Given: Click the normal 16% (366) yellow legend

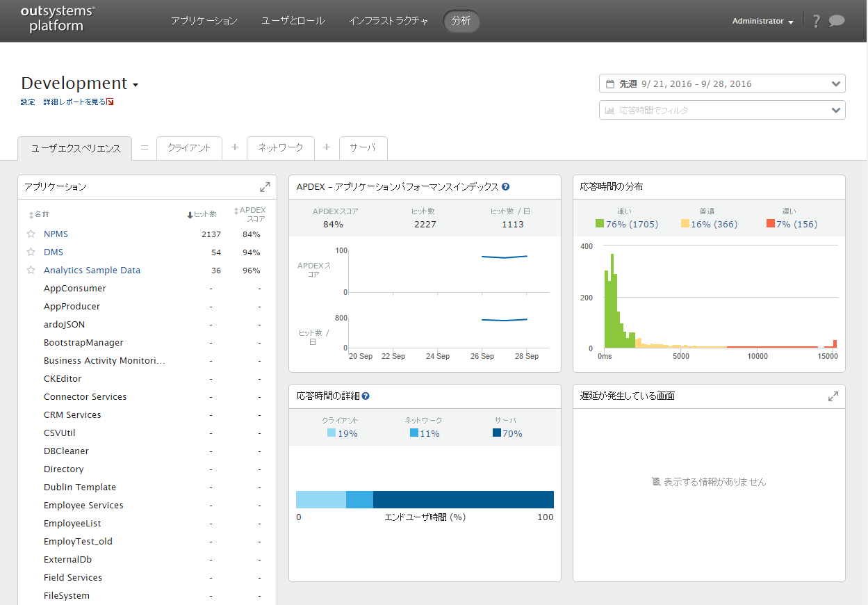Looking at the screenshot, I should 709,224.
